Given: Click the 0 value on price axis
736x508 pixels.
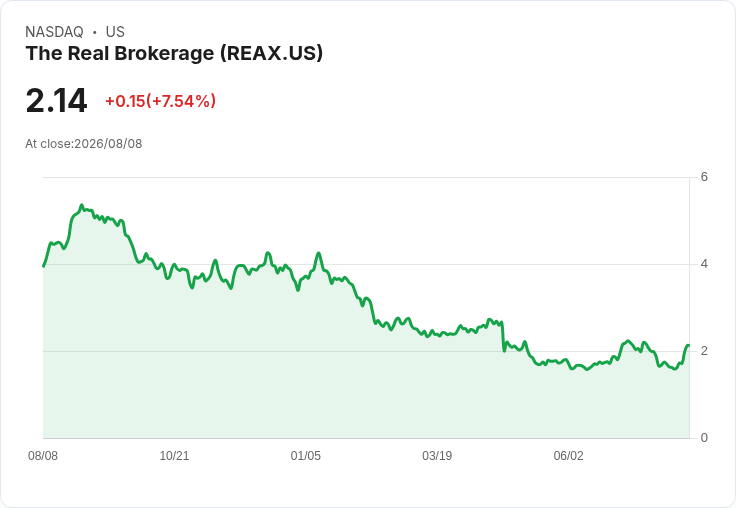Looking at the screenshot, I should pyautogui.click(x=704, y=438).
